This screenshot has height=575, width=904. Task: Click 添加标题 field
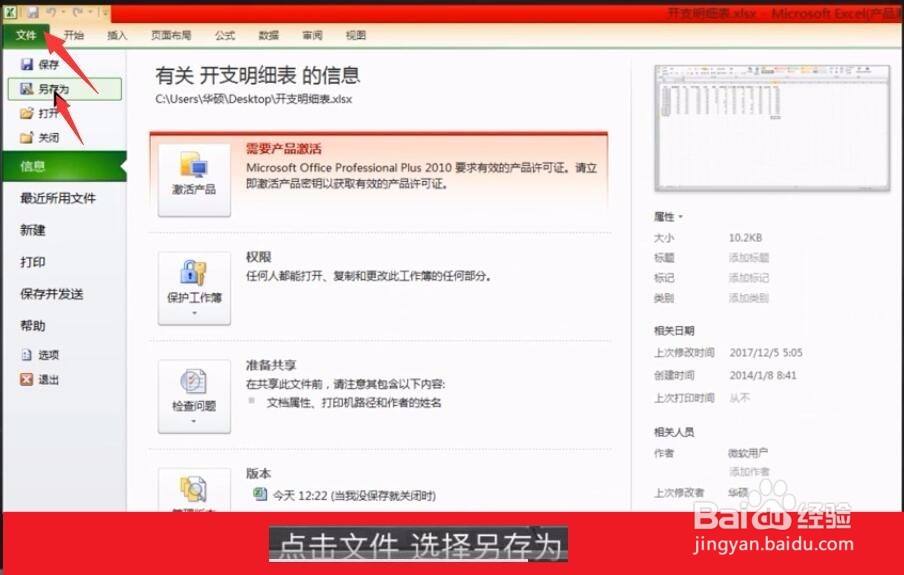749,258
